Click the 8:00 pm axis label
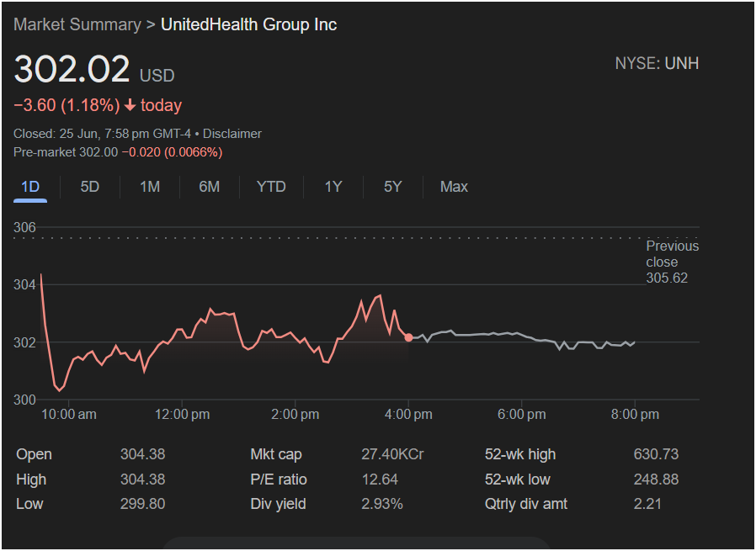The width and height of the screenshot is (756, 551). [635, 414]
